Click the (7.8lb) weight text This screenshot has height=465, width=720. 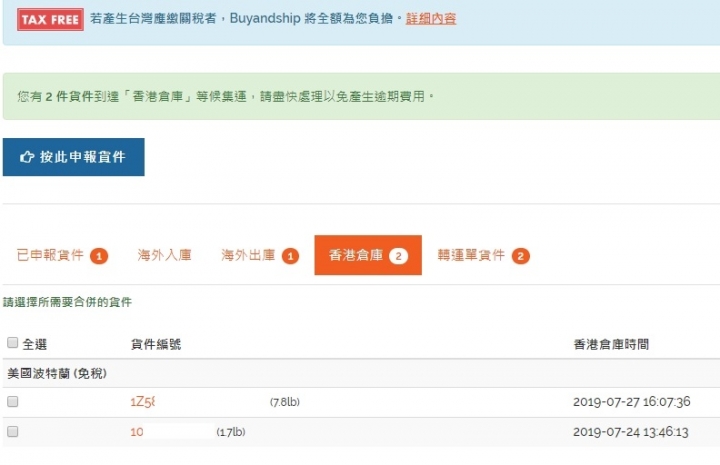coord(285,402)
